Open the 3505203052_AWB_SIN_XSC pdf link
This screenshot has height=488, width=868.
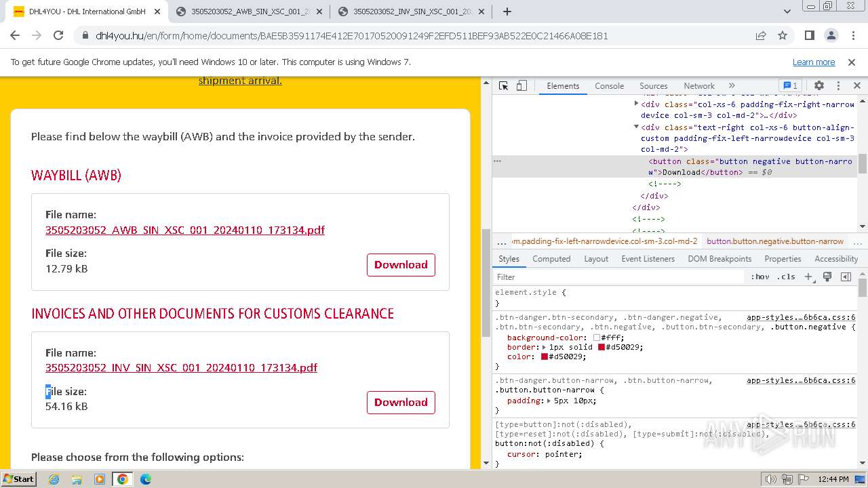click(185, 230)
